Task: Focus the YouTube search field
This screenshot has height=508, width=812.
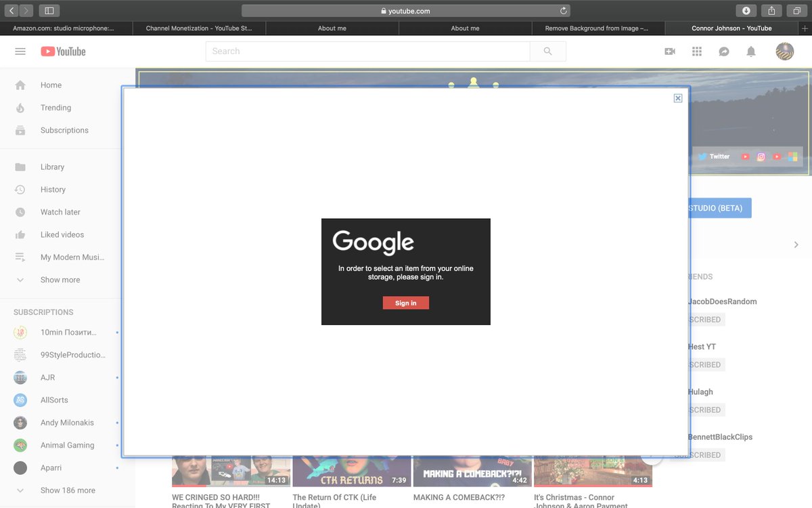Action: coord(367,51)
